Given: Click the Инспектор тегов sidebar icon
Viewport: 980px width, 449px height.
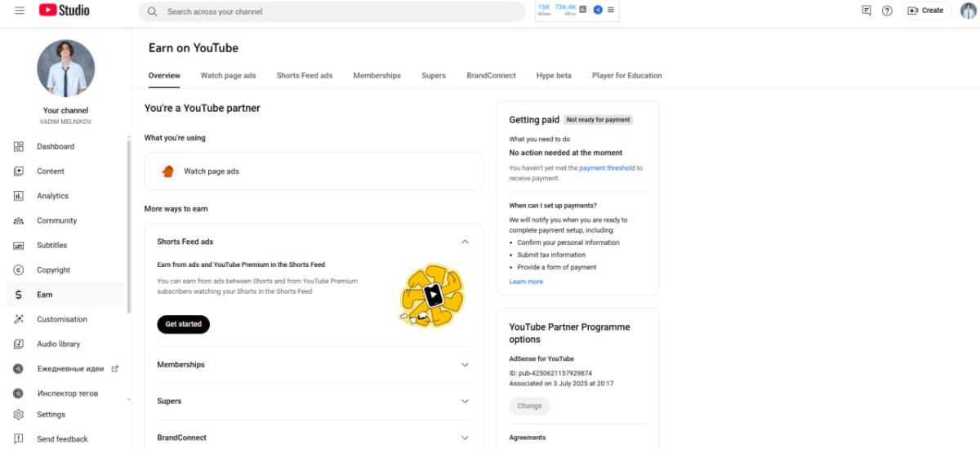Looking at the screenshot, I should pos(18,393).
